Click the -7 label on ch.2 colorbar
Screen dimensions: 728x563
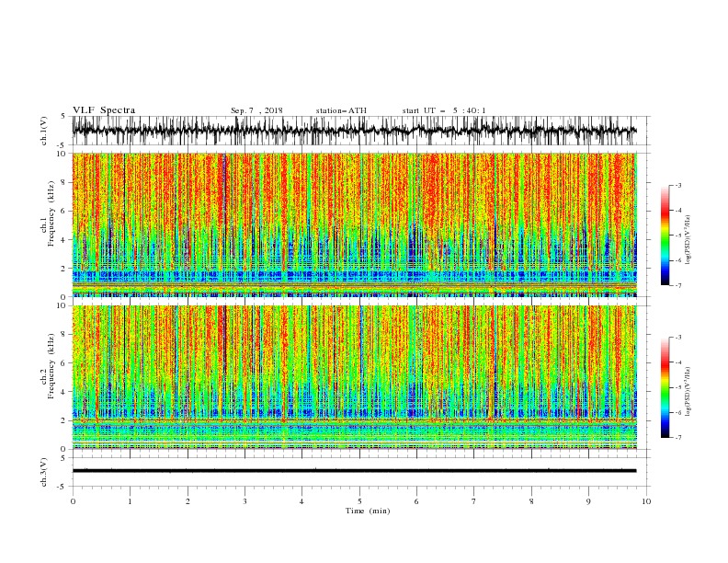(x=678, y=438)
